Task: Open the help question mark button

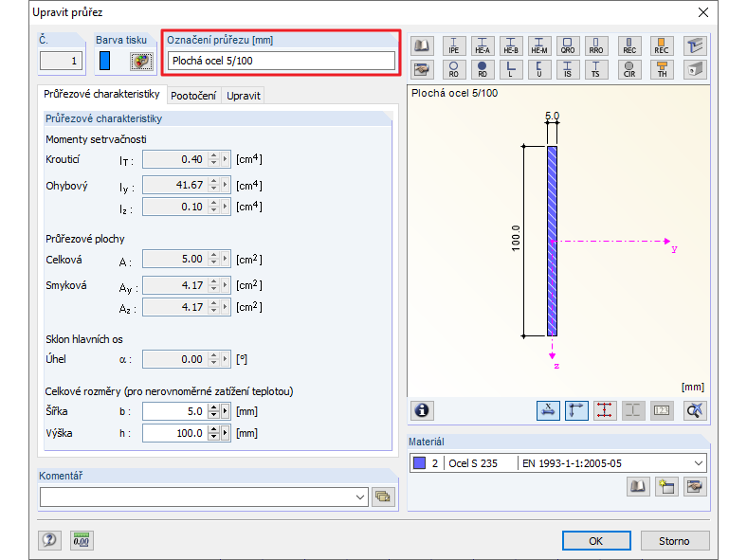Action: (49, 540)
